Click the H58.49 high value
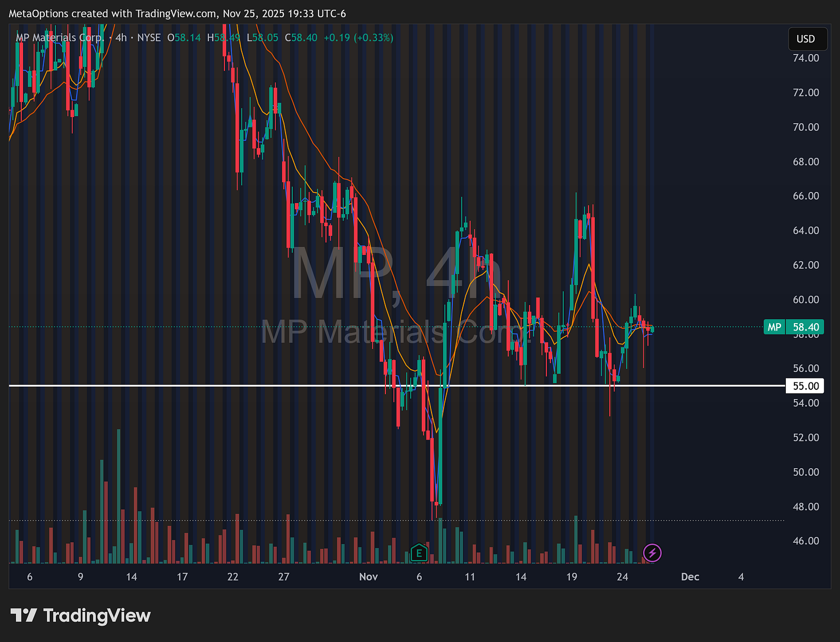Viewport: 840px width, 642px height. coord(223,37)
